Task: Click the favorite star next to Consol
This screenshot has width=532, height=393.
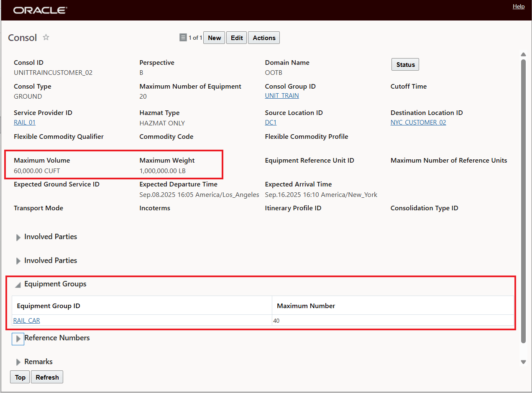Action: point(46,37)
